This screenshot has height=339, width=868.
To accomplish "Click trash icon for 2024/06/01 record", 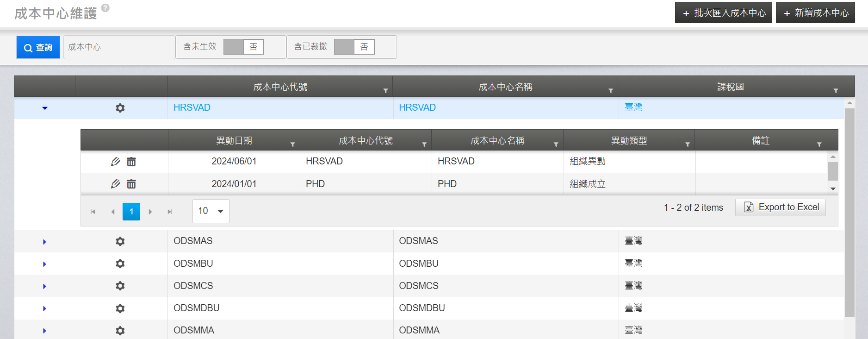I will click(x=131, y=162).
